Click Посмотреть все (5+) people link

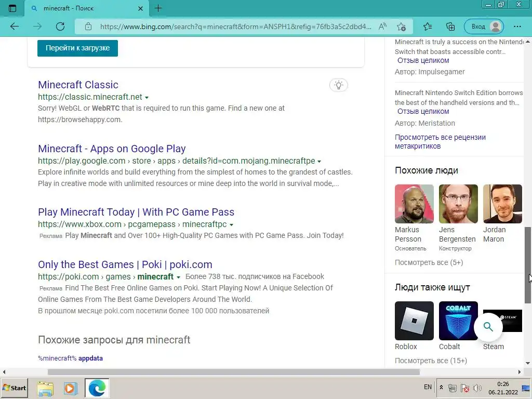click(429, 262)
